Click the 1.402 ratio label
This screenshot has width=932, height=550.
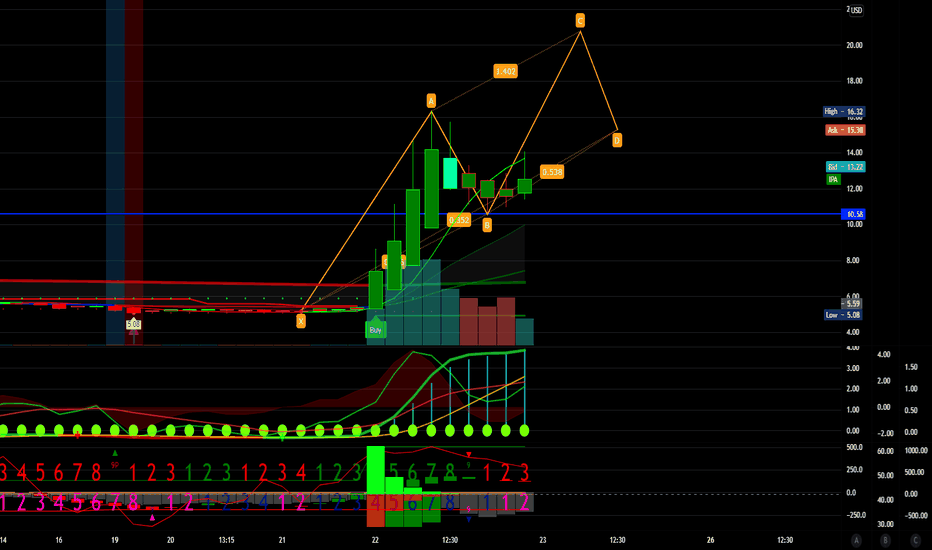pyautogui.click(x=505, y=71)
